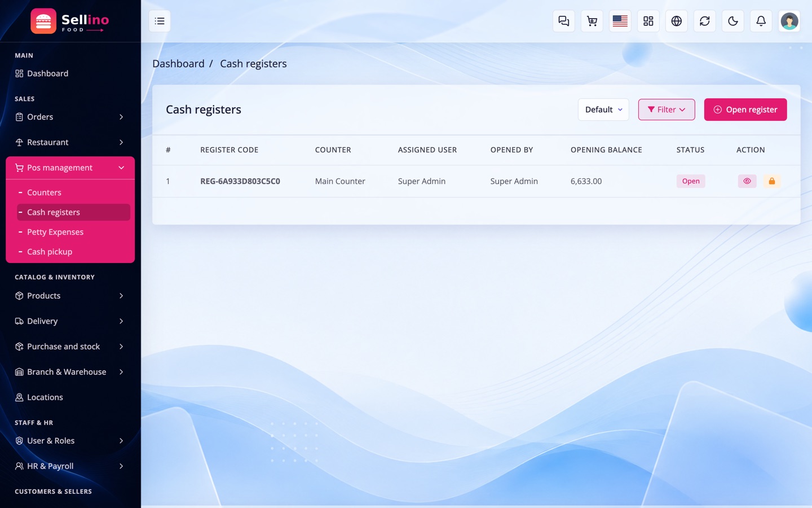
Task: Open the Petty Expenses submenu item
Action: pyautogui.click(x=74, y=232)
